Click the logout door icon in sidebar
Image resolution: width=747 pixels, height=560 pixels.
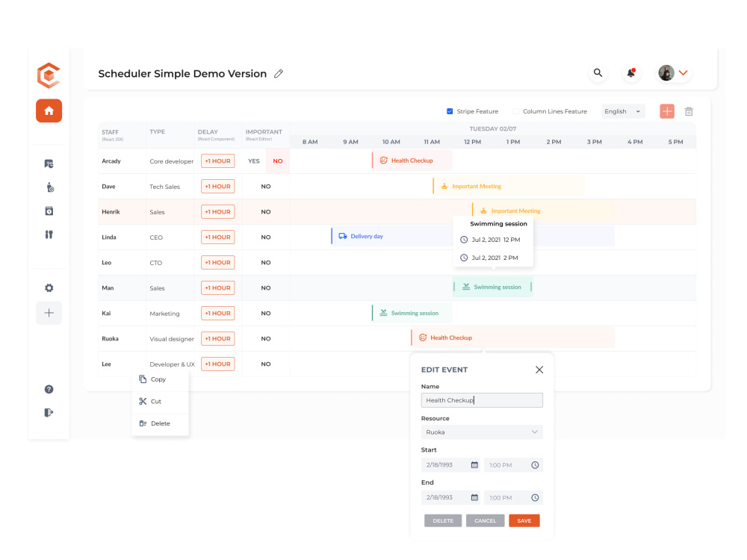point(49,412)
